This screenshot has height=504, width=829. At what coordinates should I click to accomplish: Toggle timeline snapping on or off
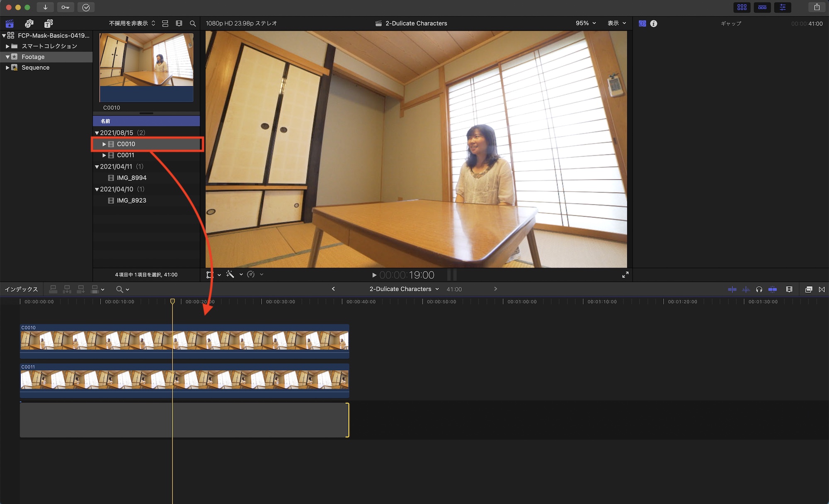[x=772, y=289]
